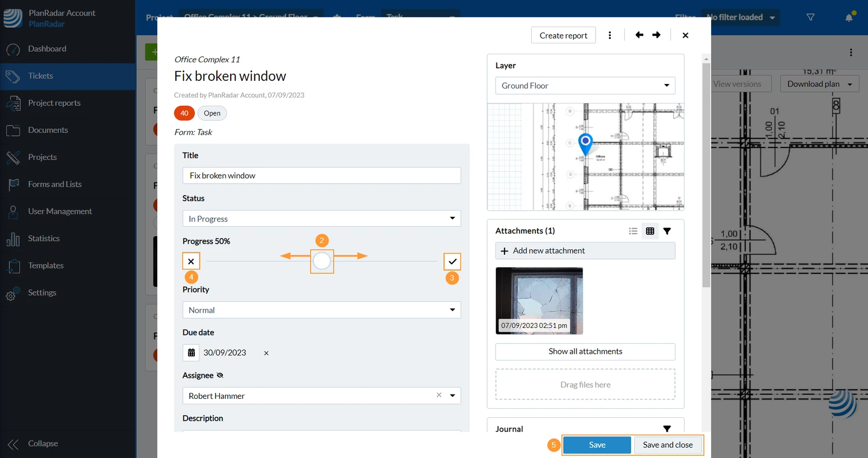Toggle the Assignee visibility eye icon
The width and height of the screenshot is (868, 458).
pyautogui.click(x=220, y=375)
